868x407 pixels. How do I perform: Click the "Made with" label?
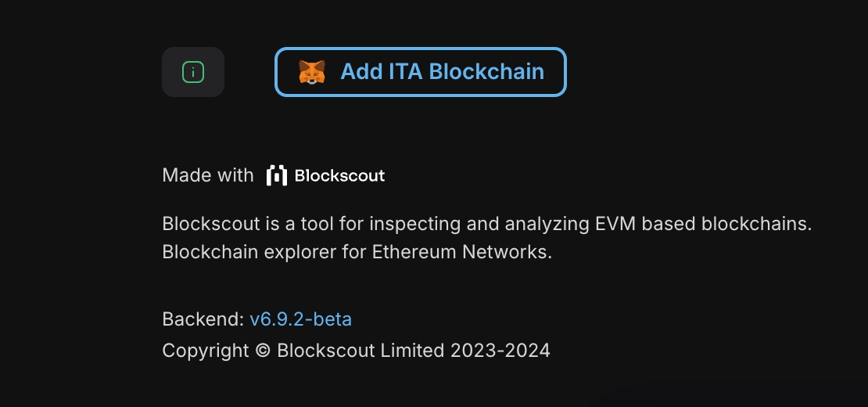[x=208, y=175]
